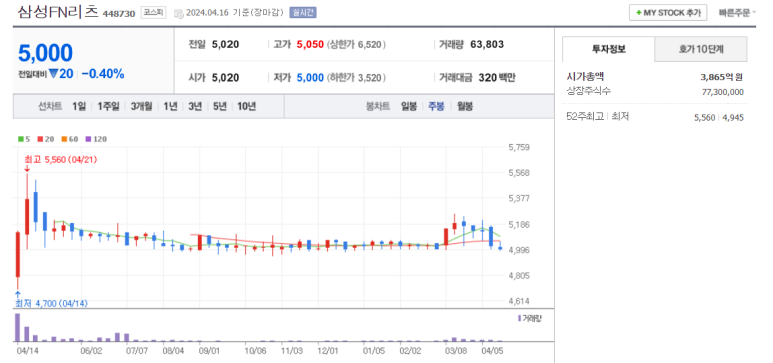Select the 5년 line chart period
Viewport: 773px width, 363px height.
coord(220,106)
